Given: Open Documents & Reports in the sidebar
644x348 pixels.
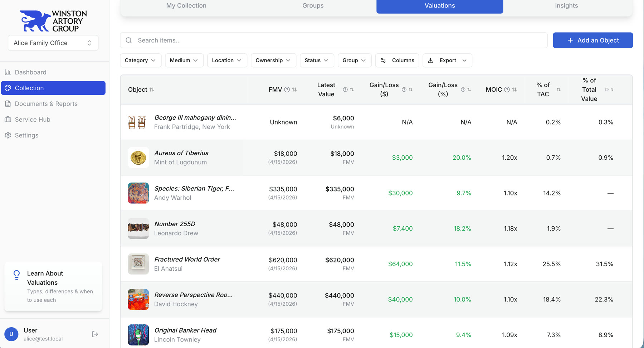Looking at the screenshot, I should pos(53,104).
